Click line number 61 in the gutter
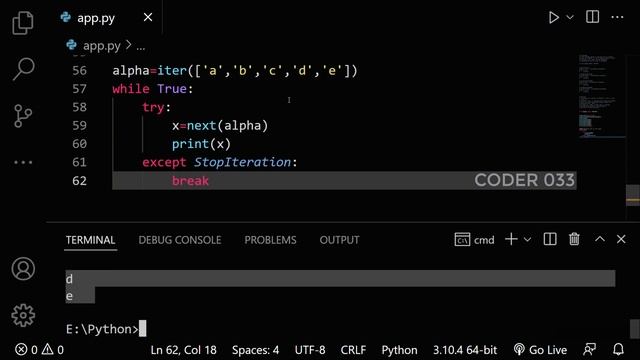Screen dimensions: 640x360 tap(80, 162)
